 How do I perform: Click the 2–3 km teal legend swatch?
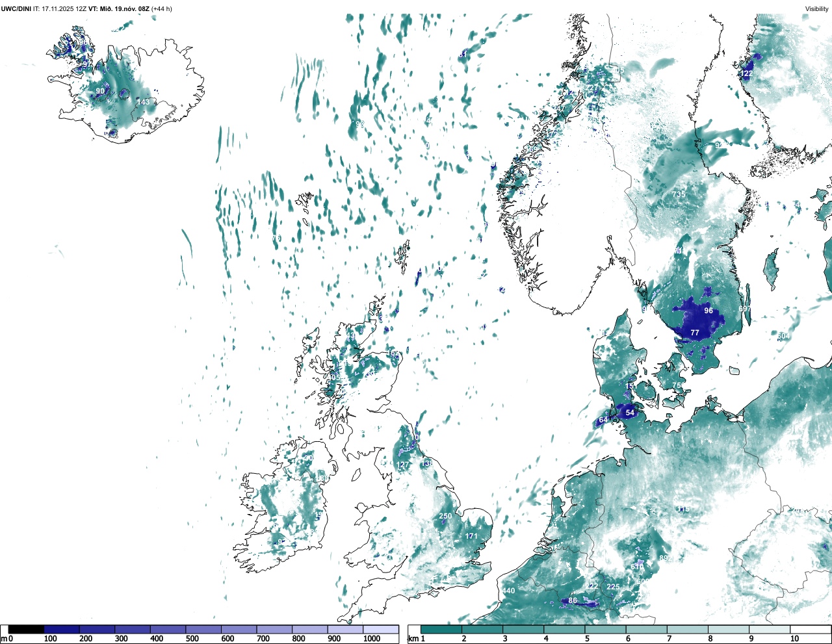pyautogui.click(x=482, y=630)
